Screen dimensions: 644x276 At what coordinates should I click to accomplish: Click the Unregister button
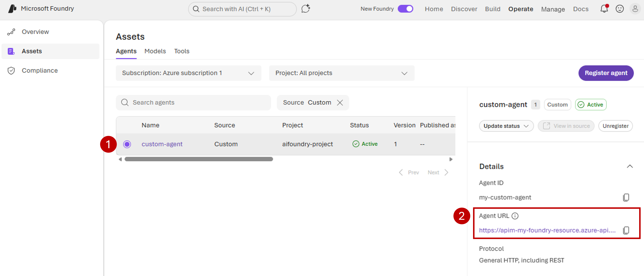click(615, 126)
